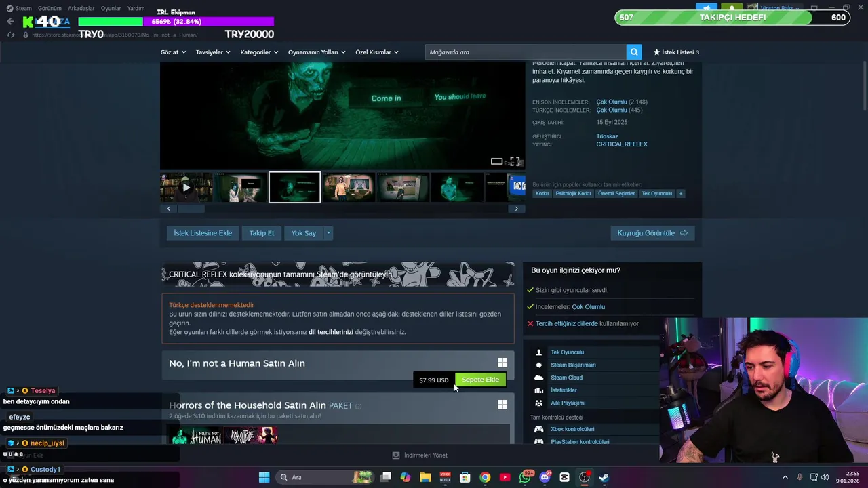Click the magnifier search button in store bar
868x488 pixels.
tap(634, 52)
